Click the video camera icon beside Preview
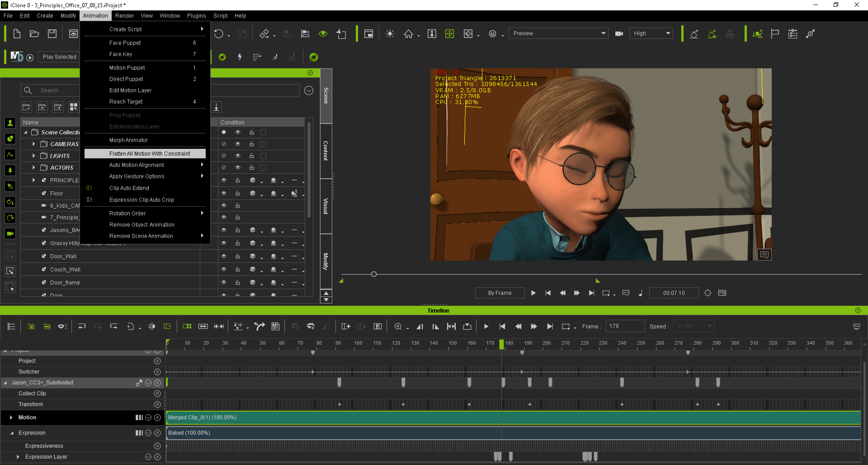 click(x=619, y=33)
